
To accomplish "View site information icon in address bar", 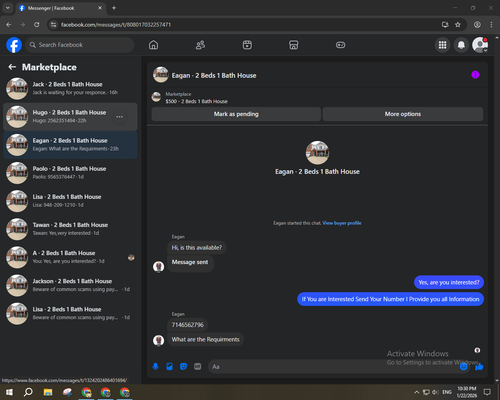I will click(53, 25).
